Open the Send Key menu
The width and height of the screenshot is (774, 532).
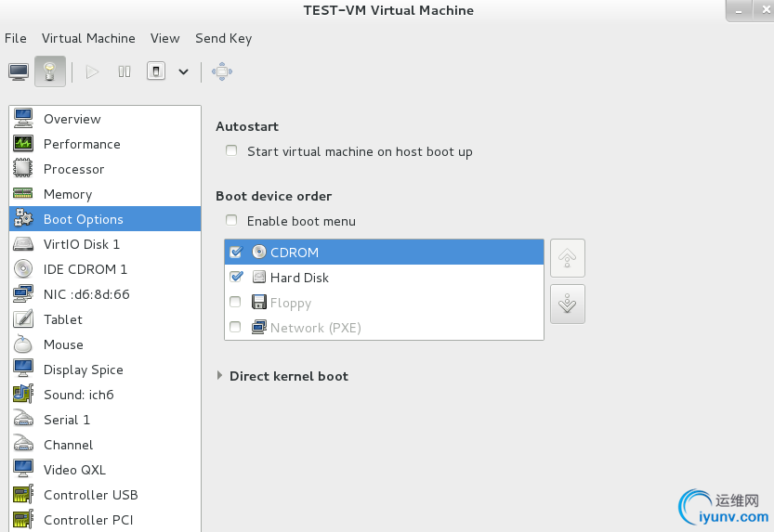click(223, 38)
